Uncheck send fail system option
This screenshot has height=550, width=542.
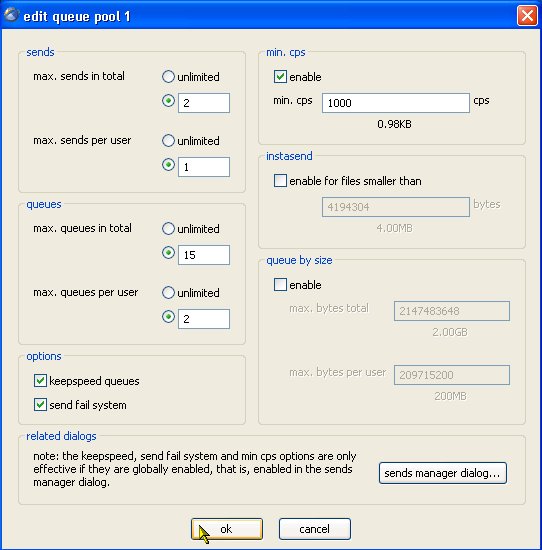tap(40, 404)
